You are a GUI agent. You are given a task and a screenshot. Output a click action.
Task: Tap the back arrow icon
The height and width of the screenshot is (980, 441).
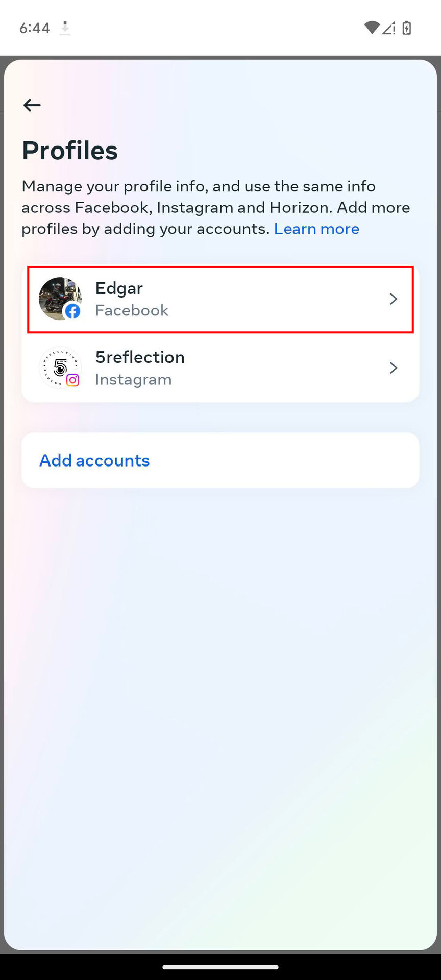tap(32, 105)
